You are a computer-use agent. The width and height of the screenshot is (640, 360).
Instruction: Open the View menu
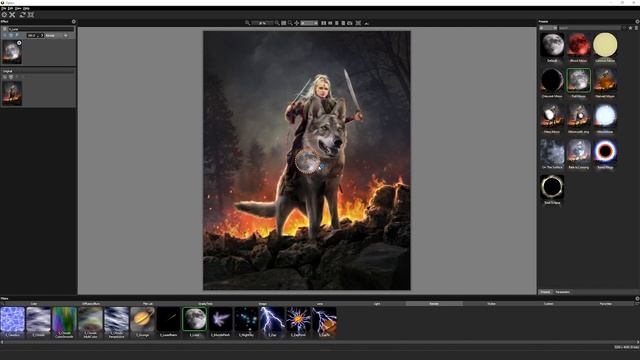point(18,8)
